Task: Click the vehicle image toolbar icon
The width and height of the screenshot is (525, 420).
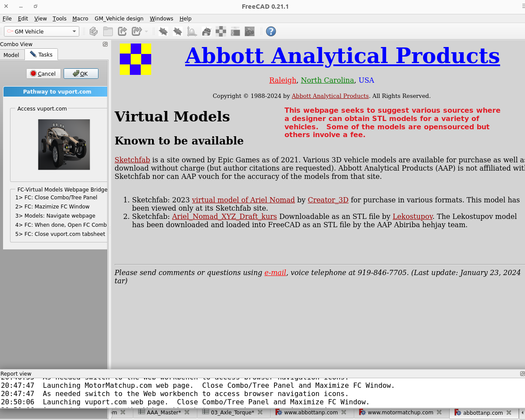Action: (x=249, y=31)
